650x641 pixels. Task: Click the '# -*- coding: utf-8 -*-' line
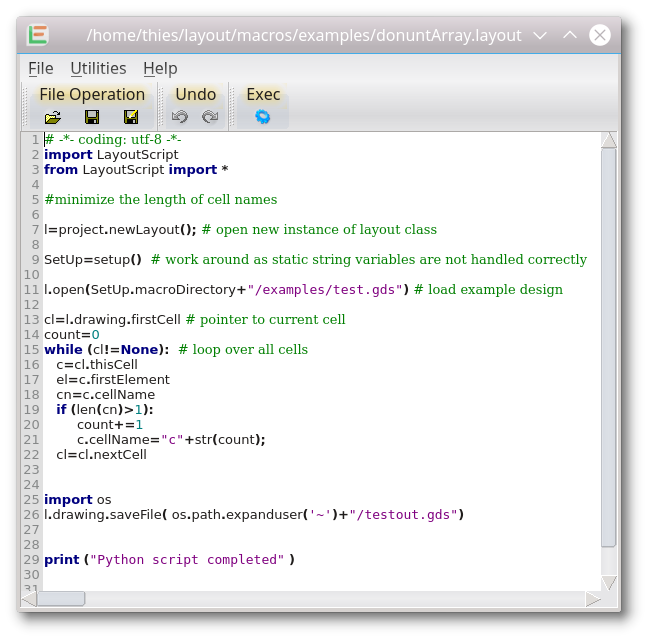tap(113, 139)
